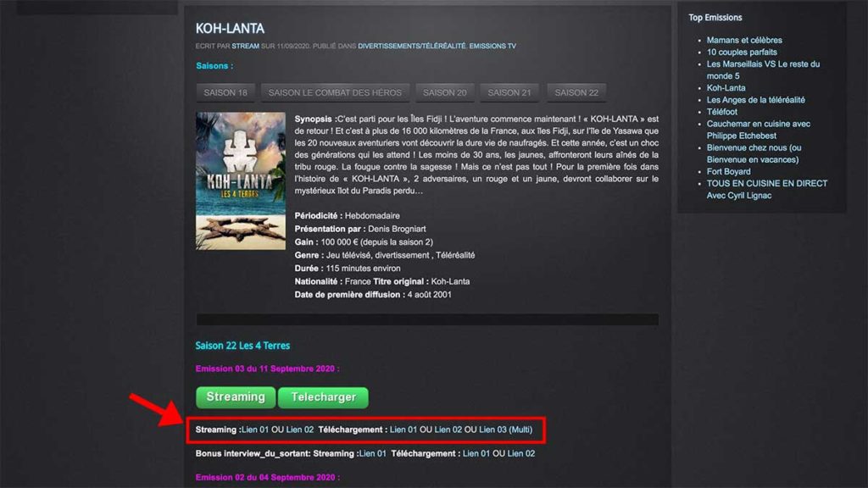
Task: Open the EMISSIONS TV category link
Action: tap(492, 46)
